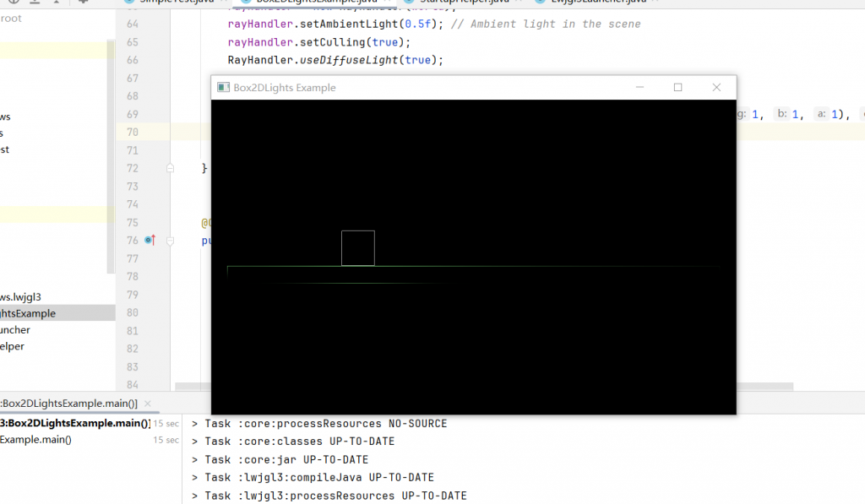
Task: Select the Launcher class in the project tree
Action: coord(15,330)
